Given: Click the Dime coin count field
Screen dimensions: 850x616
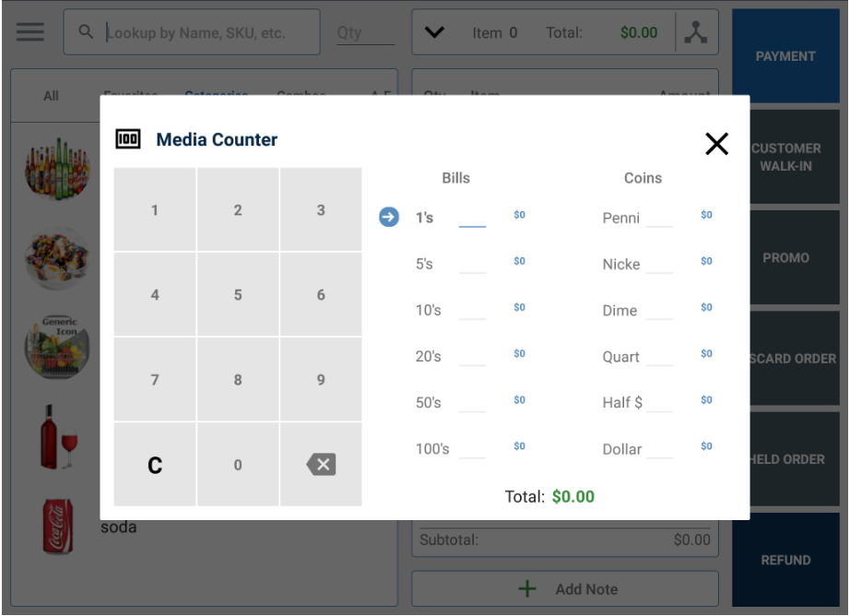Looking at the screenshot, I should [659, 311].
